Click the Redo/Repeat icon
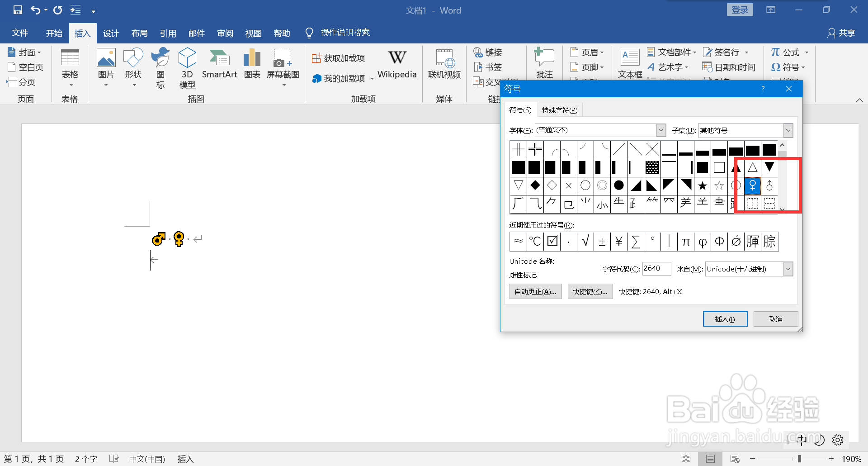 point(58,10)
